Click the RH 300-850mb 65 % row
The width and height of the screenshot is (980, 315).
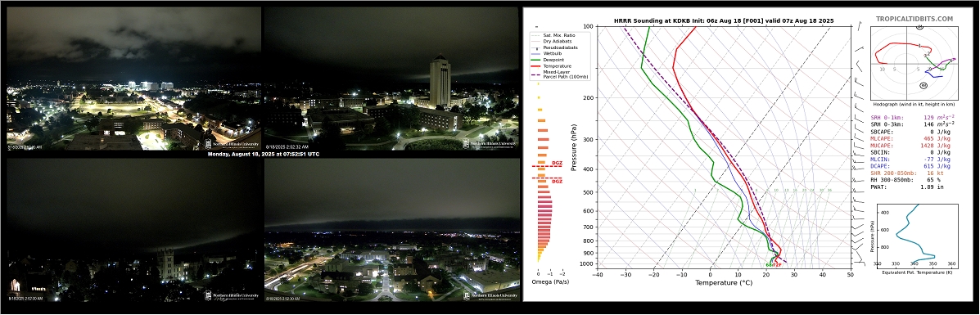pos(906,180)
